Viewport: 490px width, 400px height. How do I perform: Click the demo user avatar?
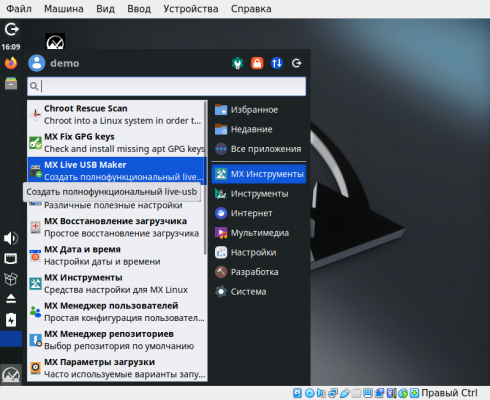coord(37,63)
